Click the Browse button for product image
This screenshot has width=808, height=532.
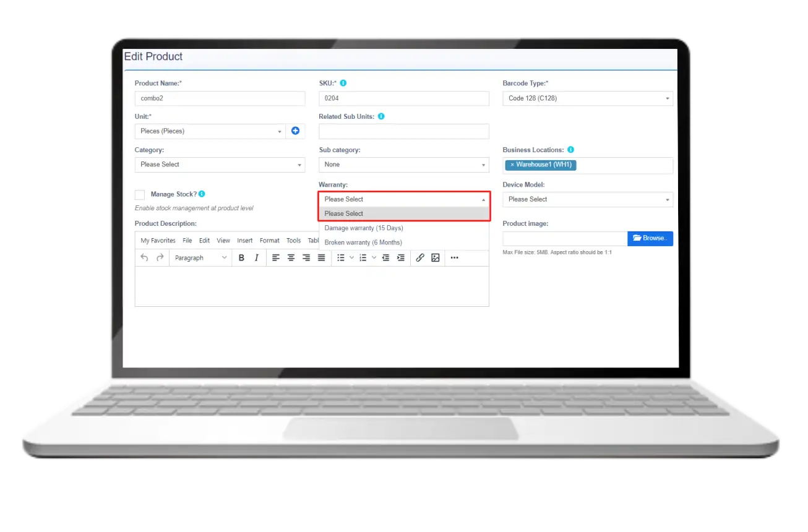[x=650, y=238]
